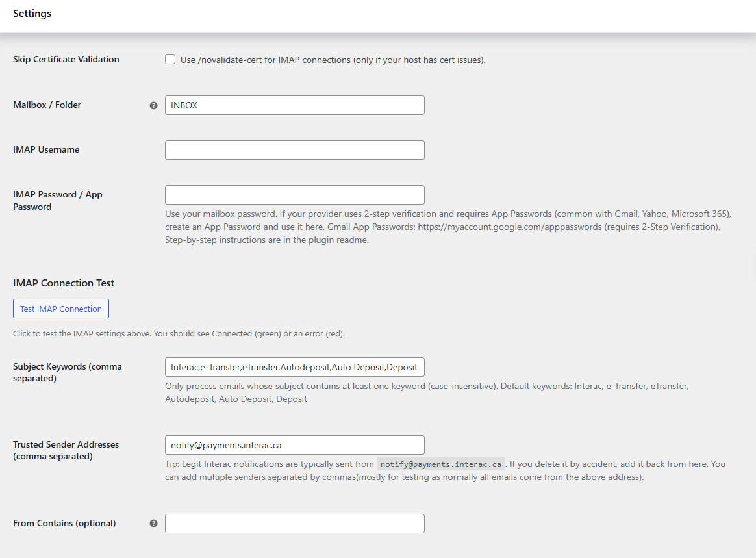Click the "Subject Keywords (comma separated)" label

67,372
